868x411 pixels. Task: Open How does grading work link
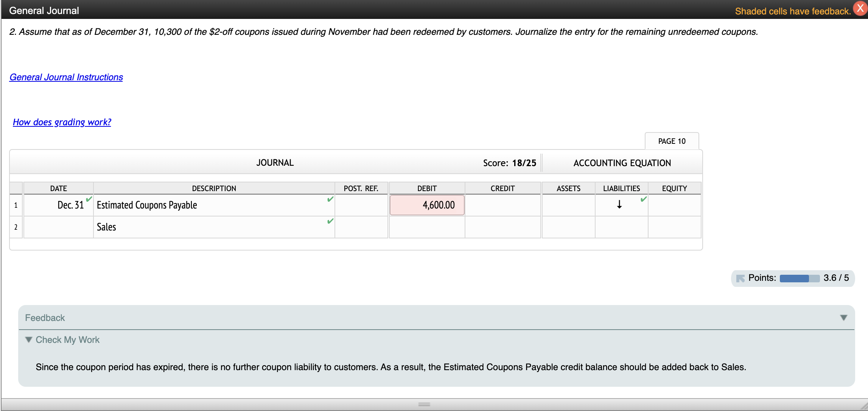(x=62, y=122)
